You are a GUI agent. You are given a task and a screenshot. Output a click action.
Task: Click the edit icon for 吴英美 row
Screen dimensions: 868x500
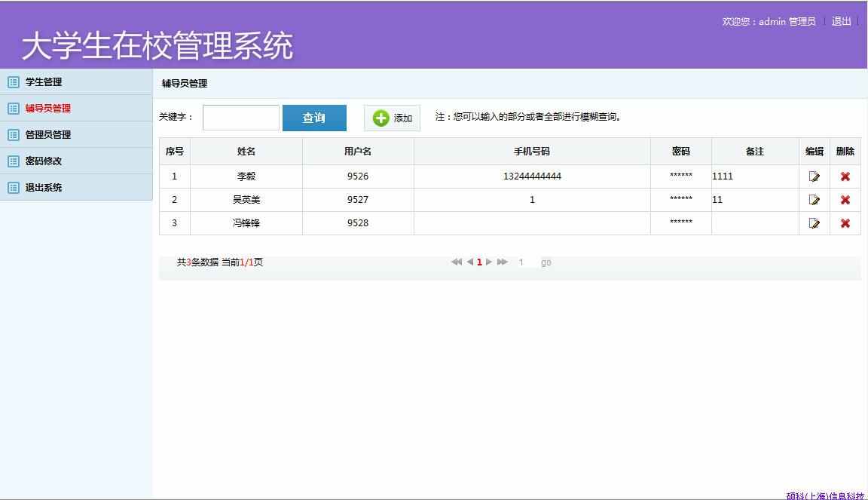click(x=814, y=200)
